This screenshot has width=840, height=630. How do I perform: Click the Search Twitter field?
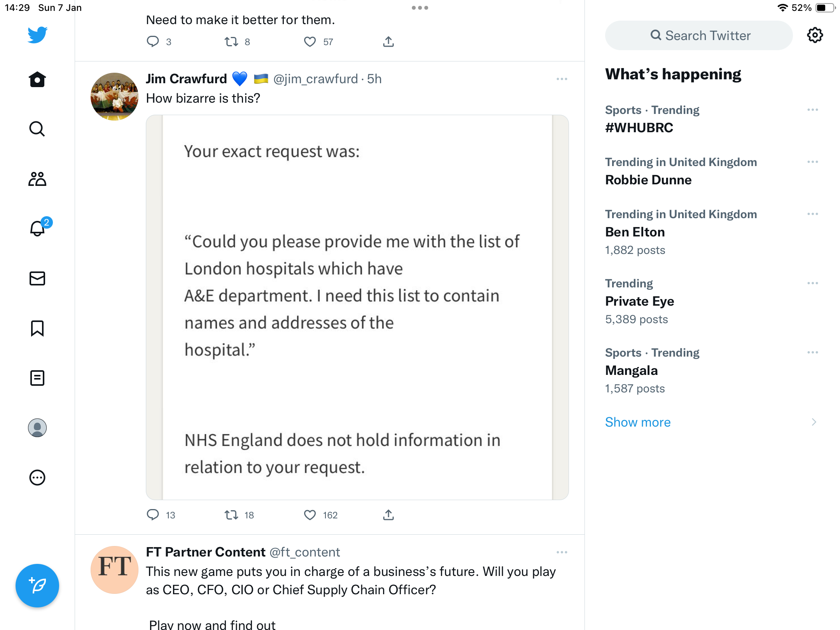coord(699,35)
